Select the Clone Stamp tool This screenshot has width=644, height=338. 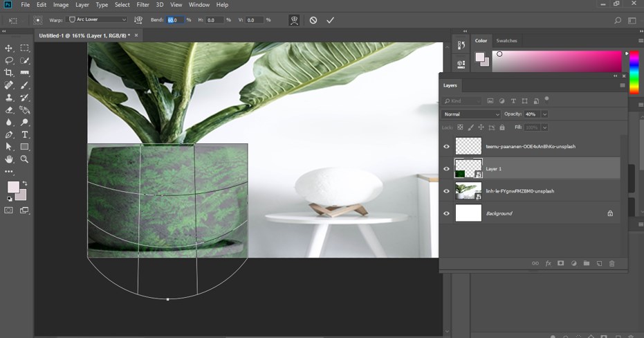[9, 98]
